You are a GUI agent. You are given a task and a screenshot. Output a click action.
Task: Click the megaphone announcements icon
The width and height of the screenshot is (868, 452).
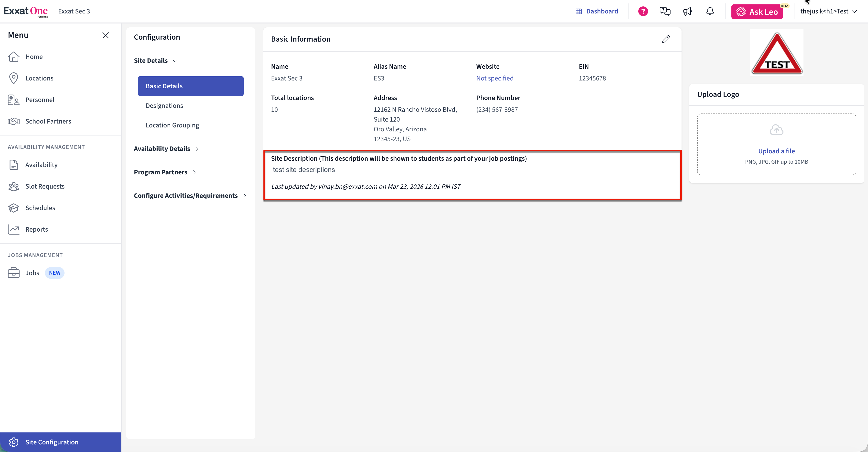pyautogui.click(x=687, y=11)
